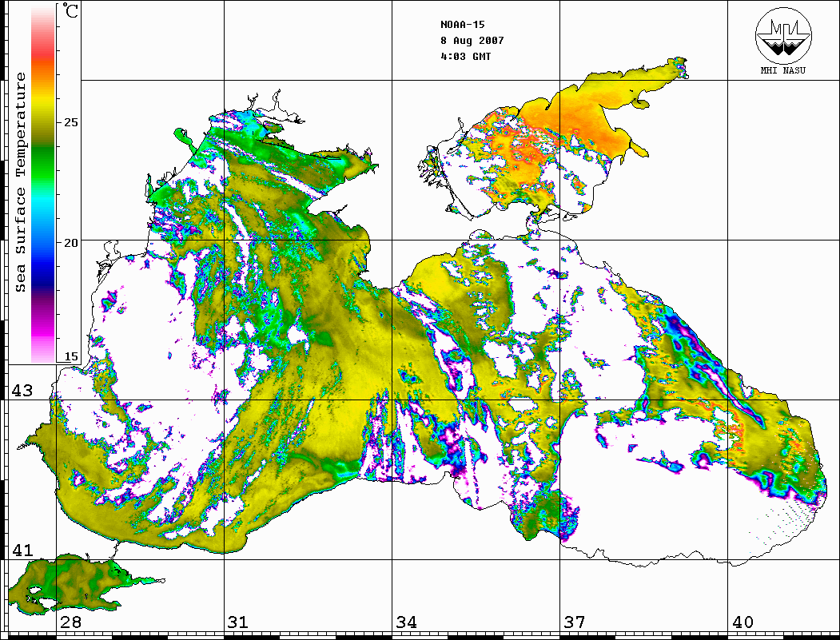
Task: Click the MHI NASU logo icon
Action: point(783,35)
